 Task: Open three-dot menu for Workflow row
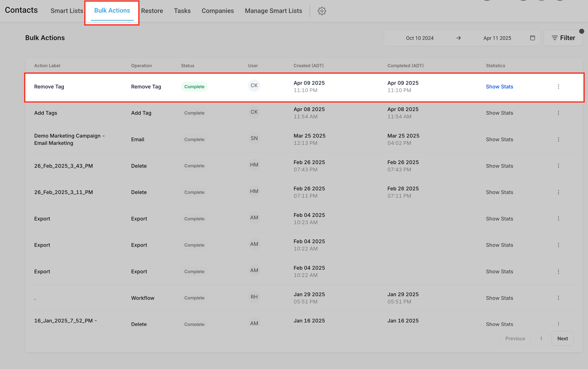(x=558, y=298)
